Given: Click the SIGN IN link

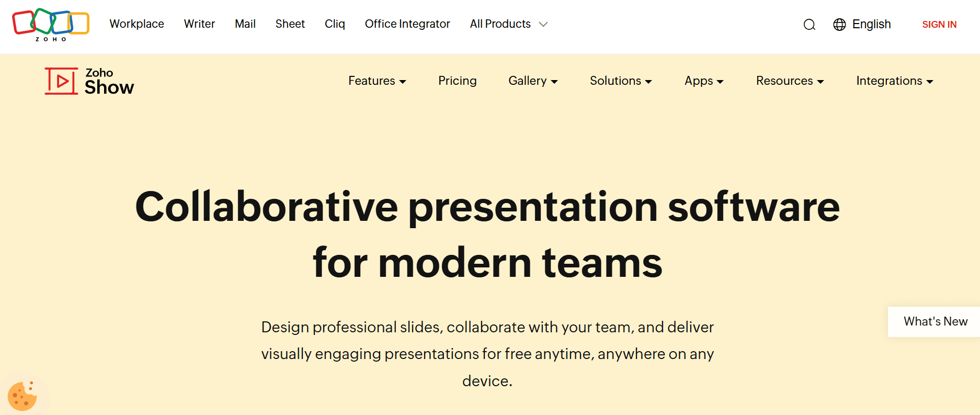Looking at the screenshot, I should point(939,25).
